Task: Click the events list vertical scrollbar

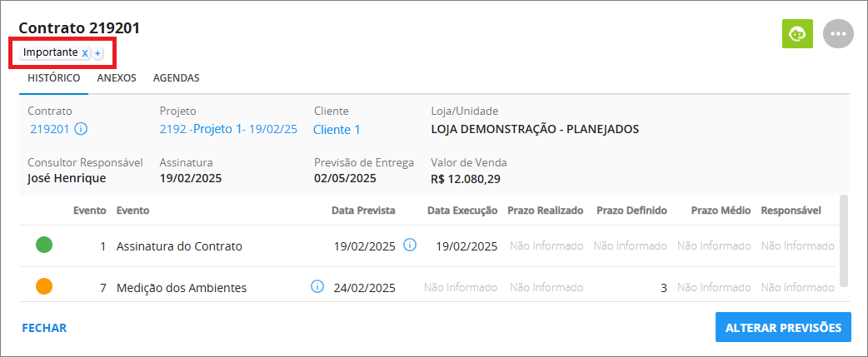Action: 843,240
